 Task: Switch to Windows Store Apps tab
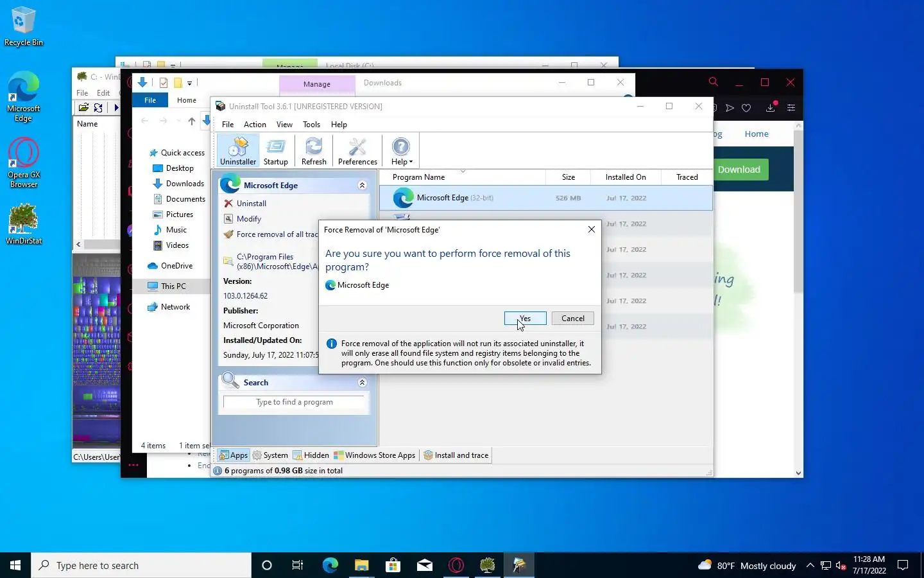point(375,455)
